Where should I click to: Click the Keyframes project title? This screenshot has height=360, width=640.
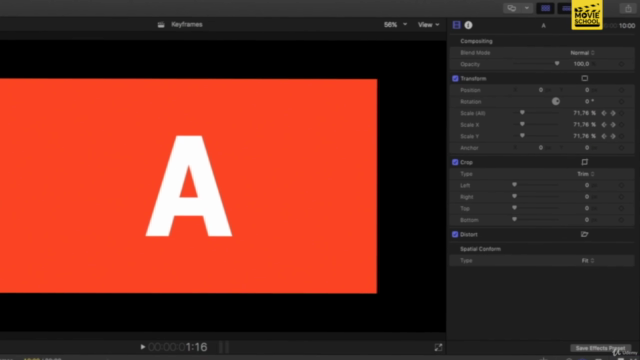tap(187, 24)
